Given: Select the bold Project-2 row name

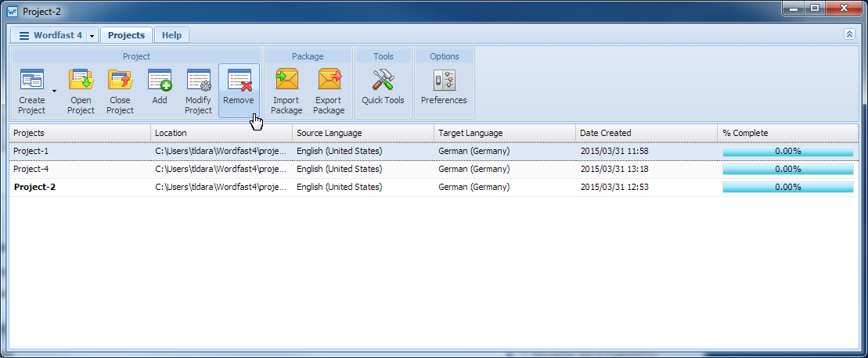Looking at the screenshot, I should tap(35, 187).
